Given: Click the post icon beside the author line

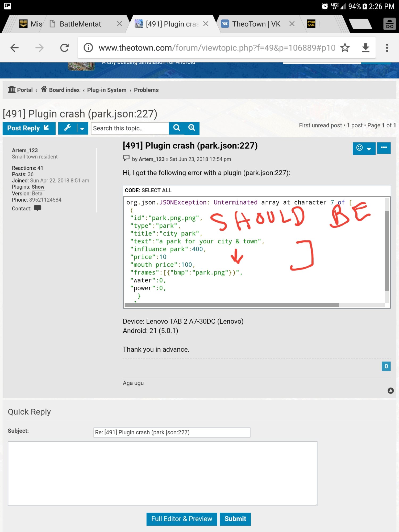Looking at the screenshot, I should tap(126, 158).
